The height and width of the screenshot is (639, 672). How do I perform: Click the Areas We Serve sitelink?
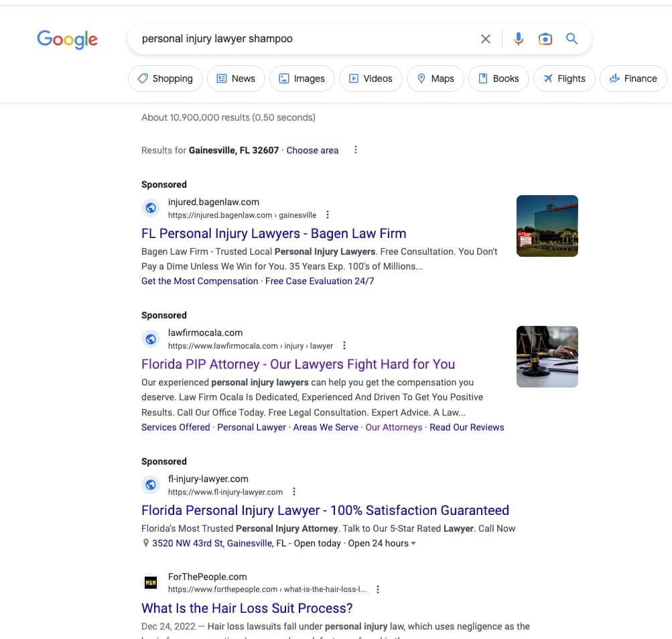pos(326,428)
